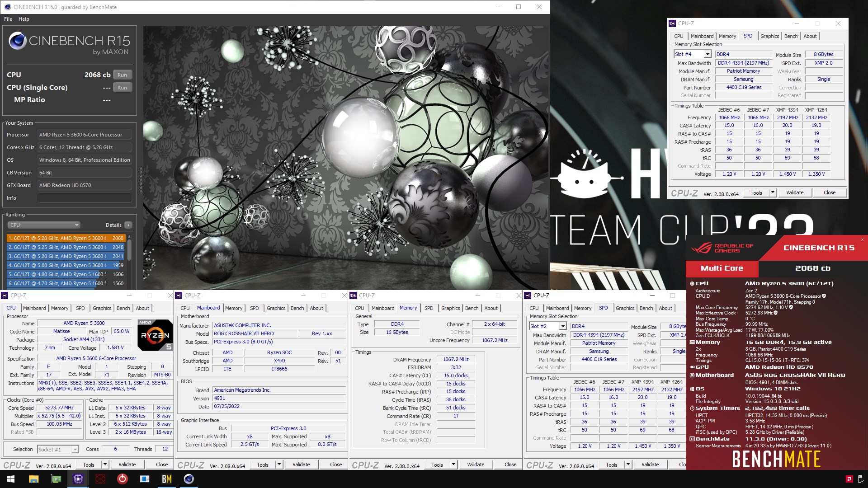Click the Memory icon in BenchMate panel

click(x=692, y=342)
